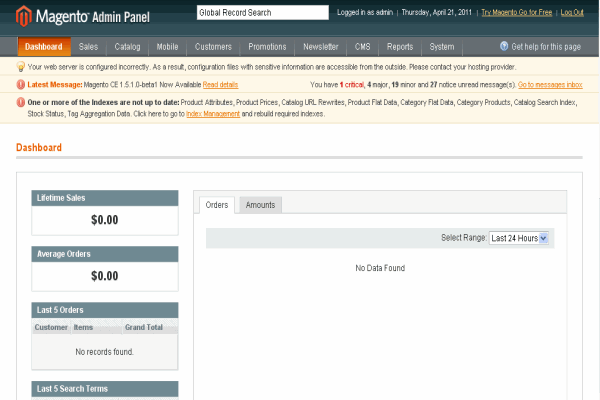Open the Catalog menu
600x400 pixels.
(127, 47)
